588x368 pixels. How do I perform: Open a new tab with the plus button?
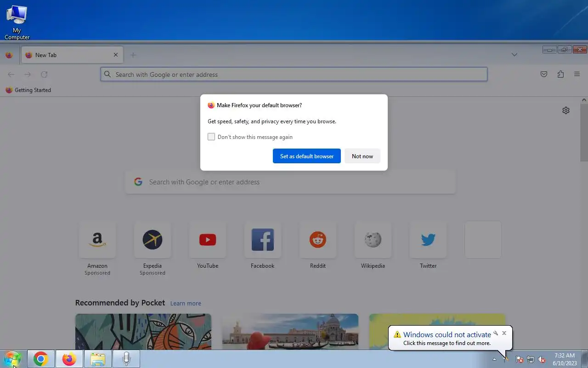point(133,55)
